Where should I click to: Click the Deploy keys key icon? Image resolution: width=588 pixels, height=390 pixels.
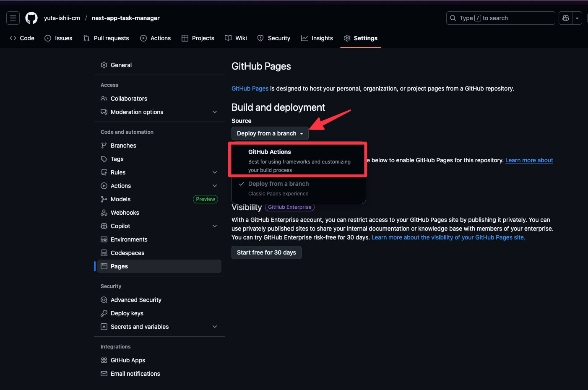click(104, 313)
